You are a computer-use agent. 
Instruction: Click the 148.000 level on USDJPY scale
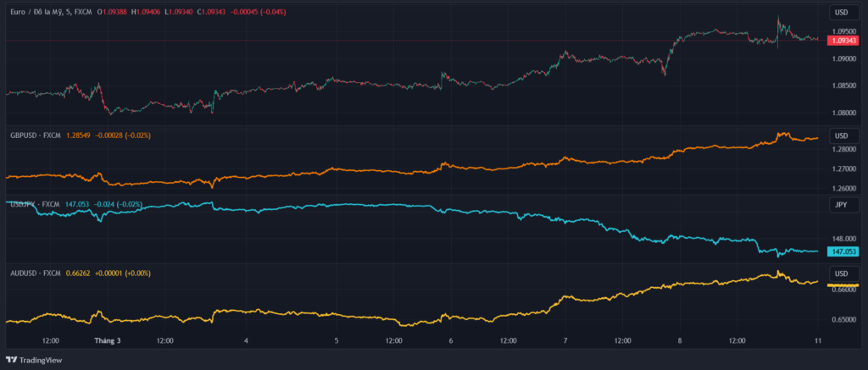pos(843,239)
